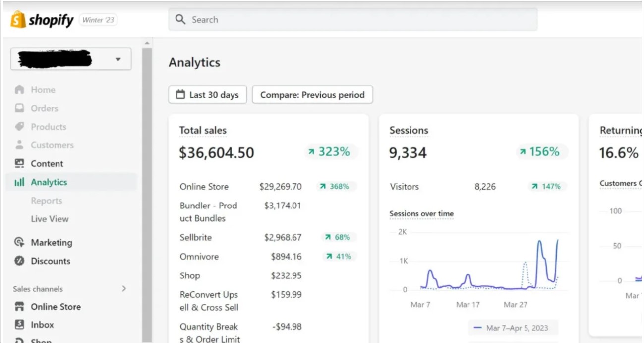Expand the Sales channels chevron
644x343 pixels.
point(124,288)
